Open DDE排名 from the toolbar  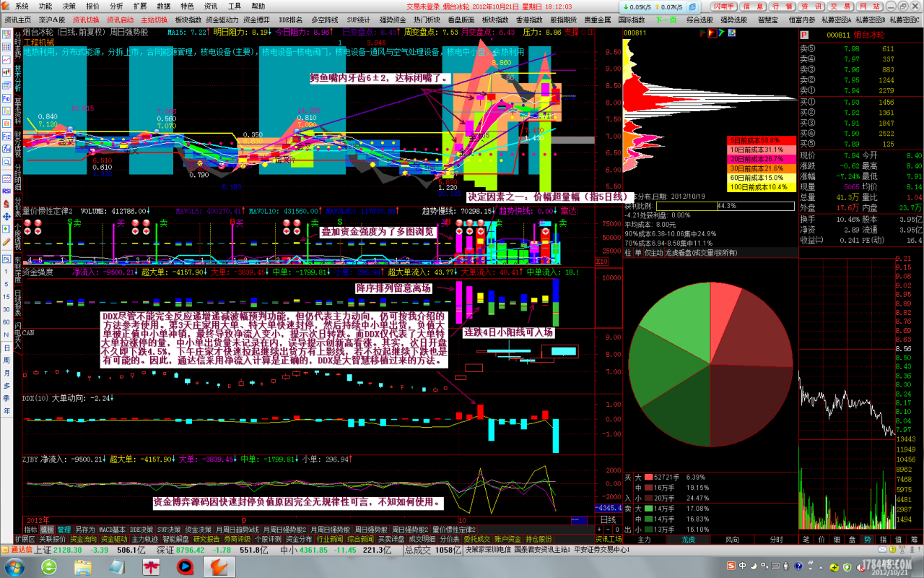pos(291,20)
